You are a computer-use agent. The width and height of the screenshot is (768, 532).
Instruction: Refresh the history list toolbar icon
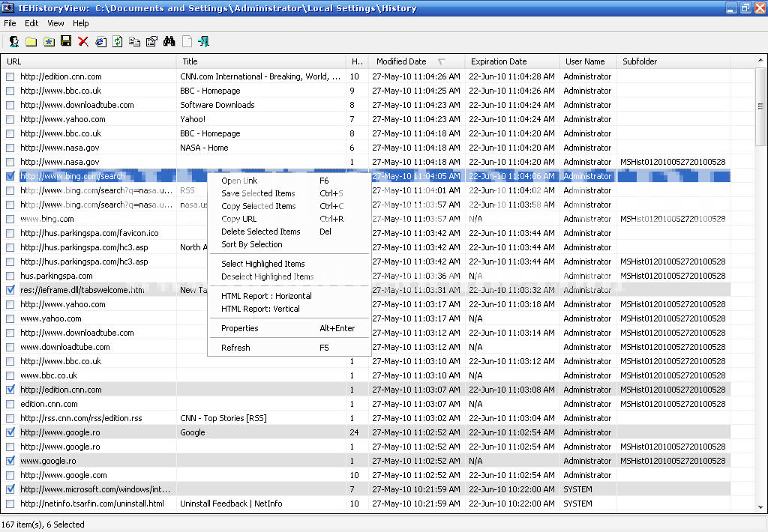117,42
